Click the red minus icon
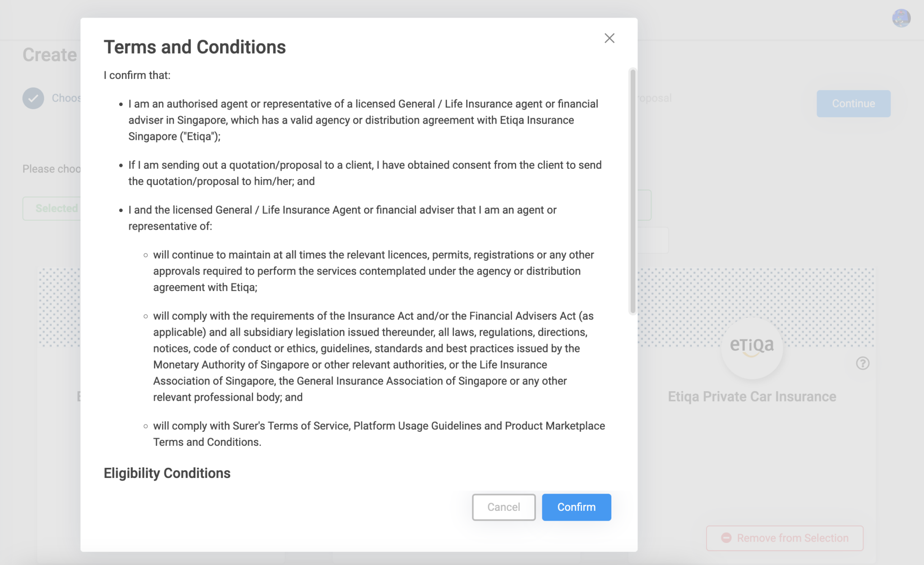The height and width of the screenshot is (565, 924). [x=726, y=538]
